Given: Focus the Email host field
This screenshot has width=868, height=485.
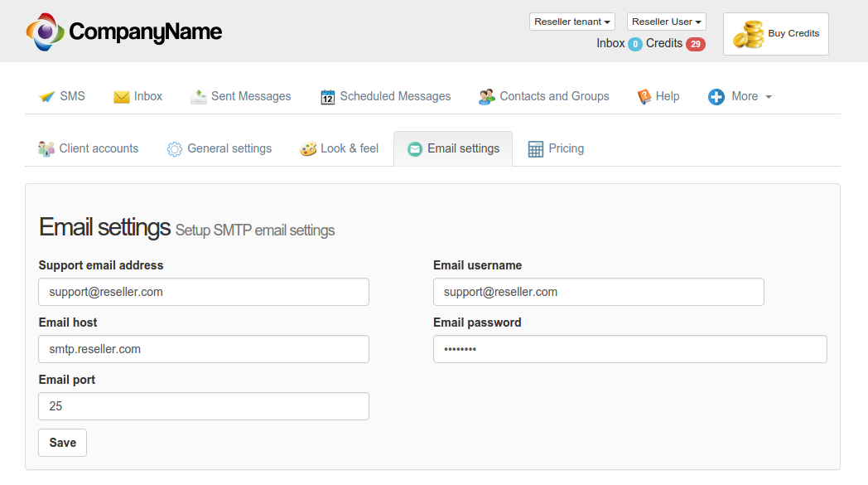Looking at the screenshot, I should click(204, 349).
